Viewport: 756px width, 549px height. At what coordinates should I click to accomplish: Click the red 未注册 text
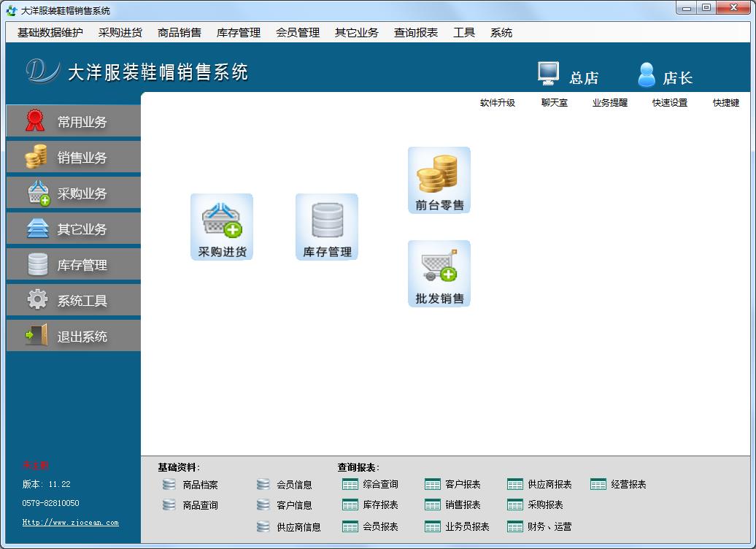point(35,465)
